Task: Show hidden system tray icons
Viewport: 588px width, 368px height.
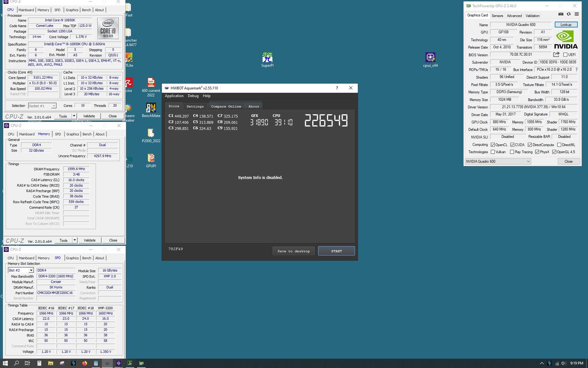Action: point(542,363)
